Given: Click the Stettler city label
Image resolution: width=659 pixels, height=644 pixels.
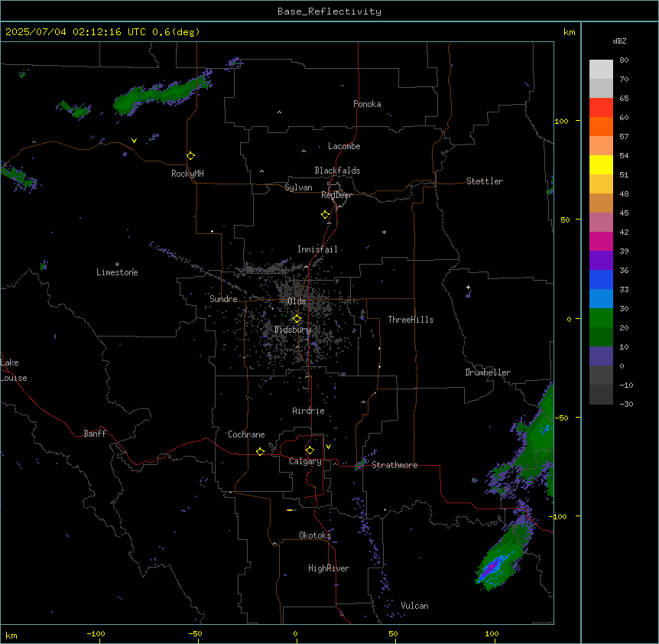Looking at the screenshot, I should coord(485,181).
